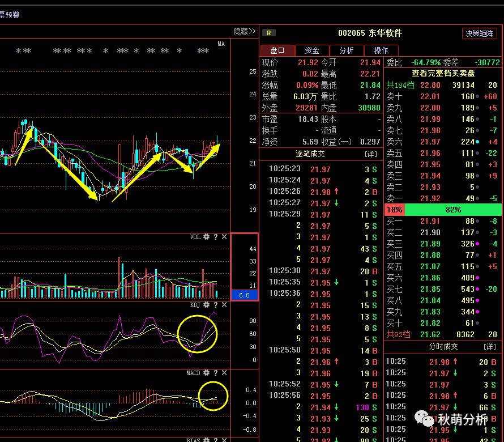Click the 18% / 82% buy-sell ratio bar
The image size is (504, 442).
443,210
